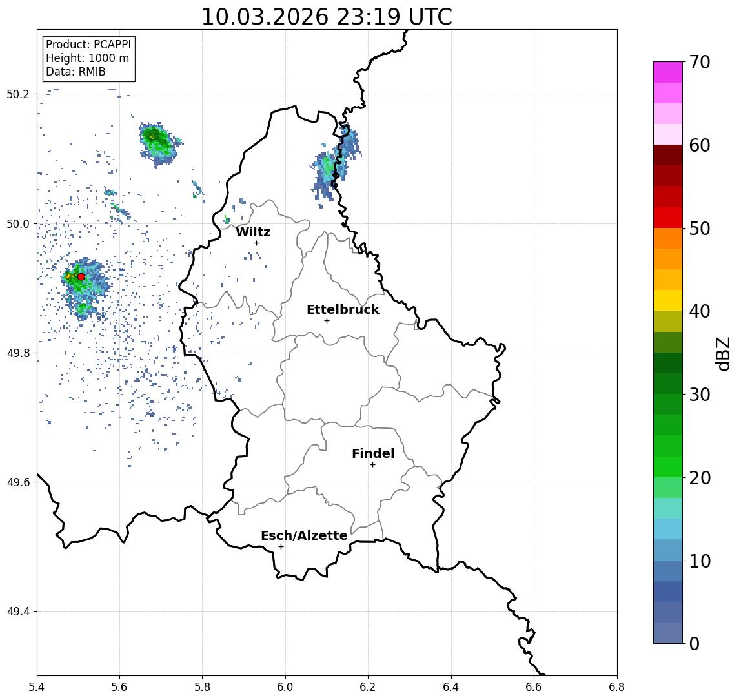This screenshot has height=700, width=739.
Task: Click the latitude tick label 49.6
Action: tap(17, 482)
